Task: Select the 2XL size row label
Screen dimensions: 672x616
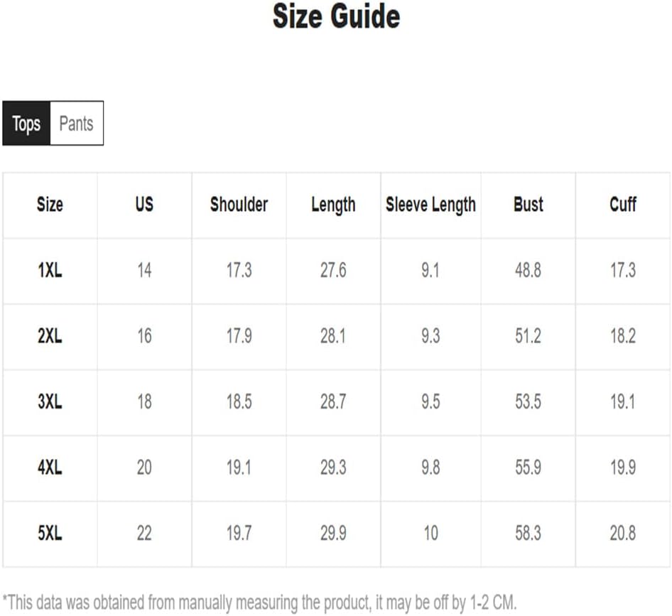Action: tap(50, 336)
